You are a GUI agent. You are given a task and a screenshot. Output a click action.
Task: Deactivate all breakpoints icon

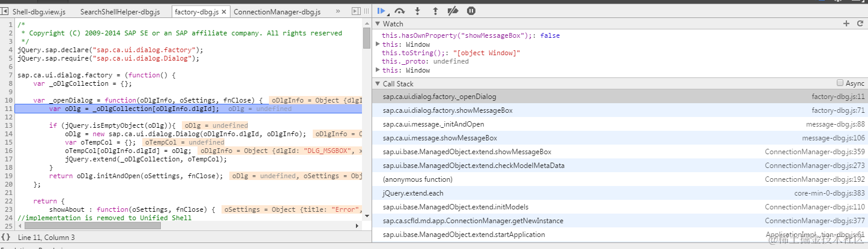453,11
